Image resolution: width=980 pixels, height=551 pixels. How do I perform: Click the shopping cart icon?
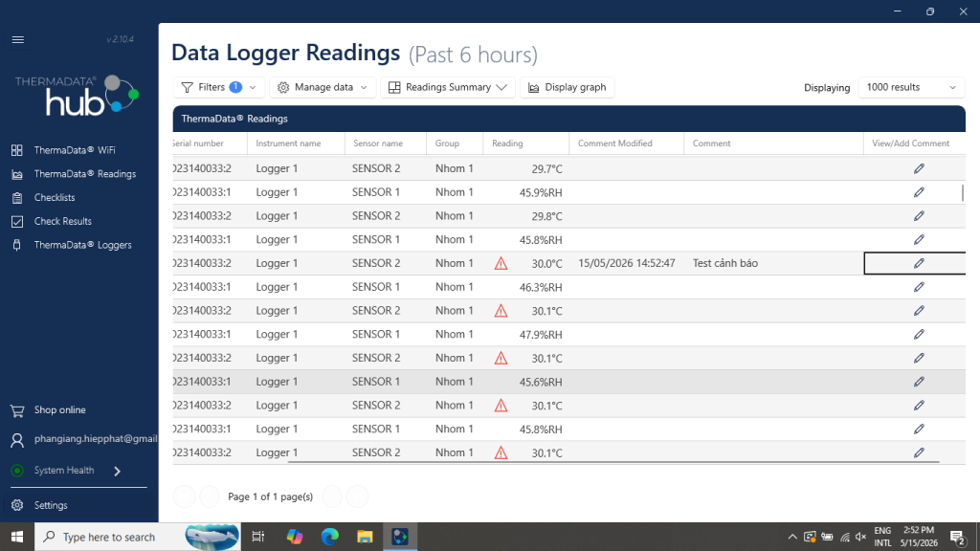tap(17, 410)
